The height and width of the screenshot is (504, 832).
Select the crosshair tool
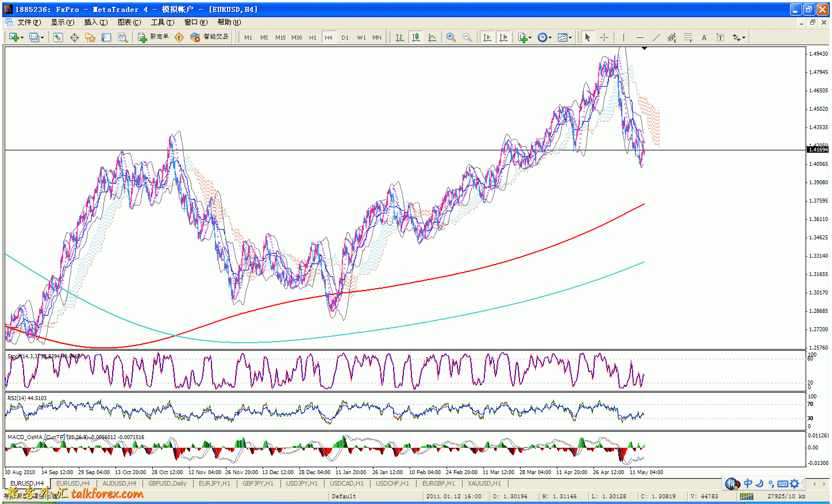[604, 37]
